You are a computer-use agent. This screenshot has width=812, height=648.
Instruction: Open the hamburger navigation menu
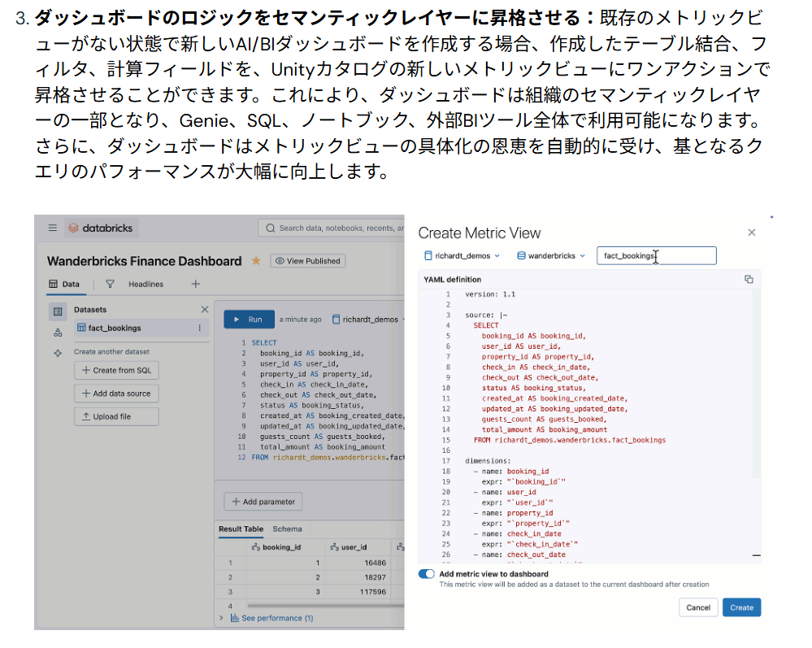pos(52,228)
